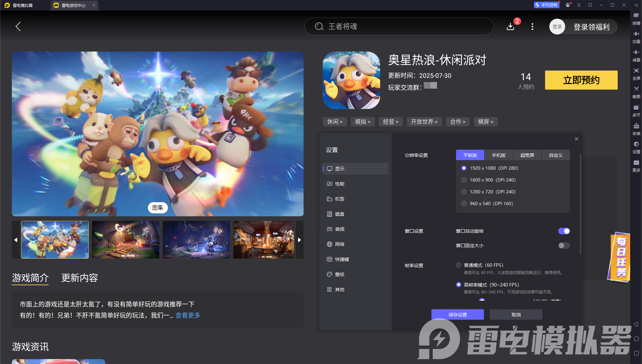This screenshot has height=364, width=642.
Task: Click the game search input field
Action: (x=399, y=26)
